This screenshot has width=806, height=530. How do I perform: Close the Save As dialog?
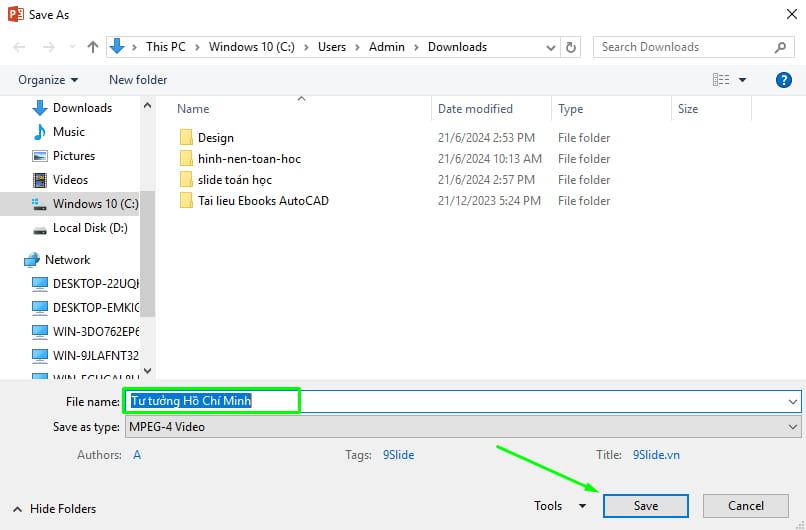click(792, 14)
